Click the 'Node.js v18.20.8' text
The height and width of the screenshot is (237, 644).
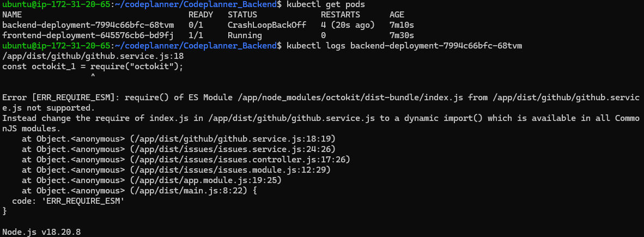(41, 232)
